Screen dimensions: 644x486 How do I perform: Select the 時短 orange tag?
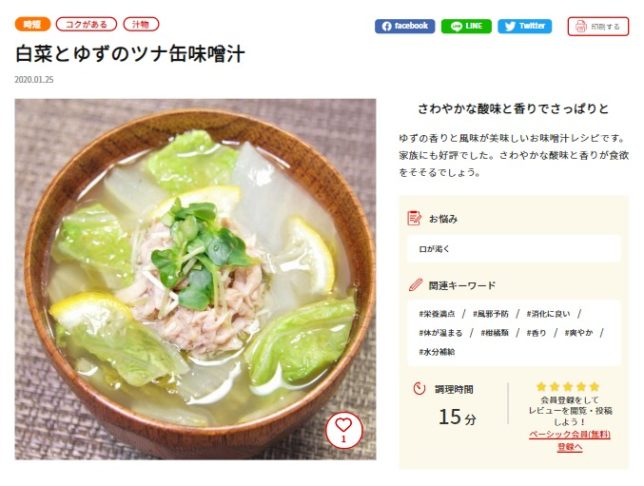33,24
